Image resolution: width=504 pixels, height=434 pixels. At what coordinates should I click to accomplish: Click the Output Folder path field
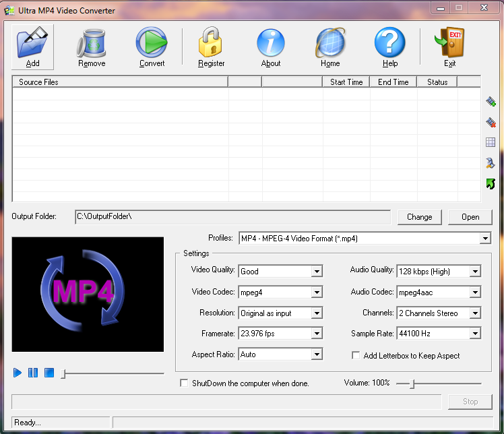(232, 217)
